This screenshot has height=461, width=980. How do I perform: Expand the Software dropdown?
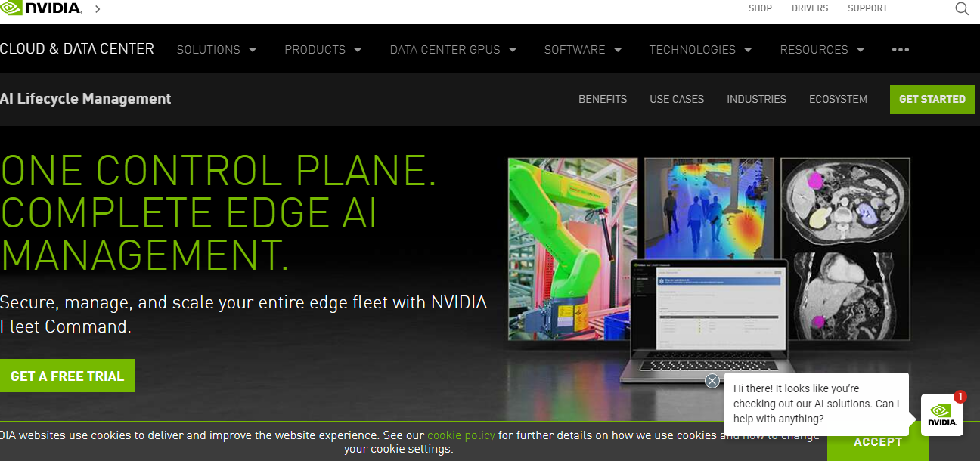(583, 49)
